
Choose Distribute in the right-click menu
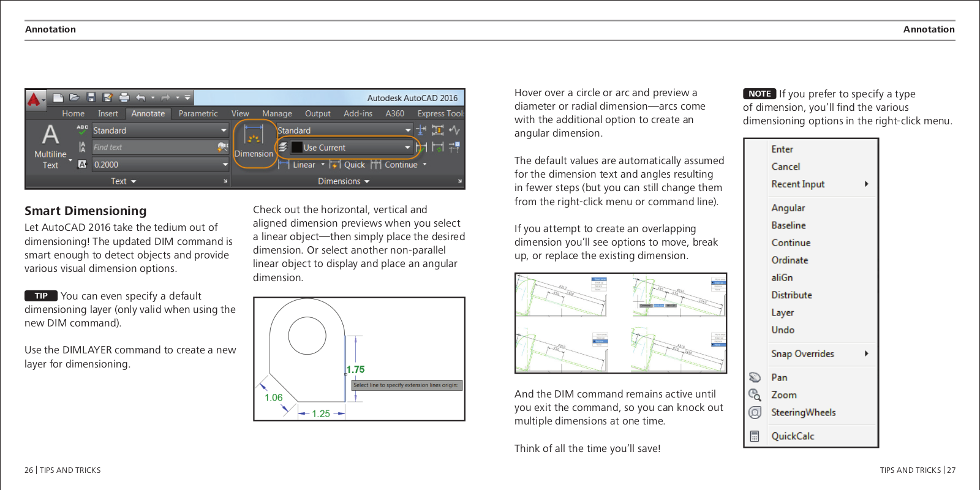coord(792,295)
